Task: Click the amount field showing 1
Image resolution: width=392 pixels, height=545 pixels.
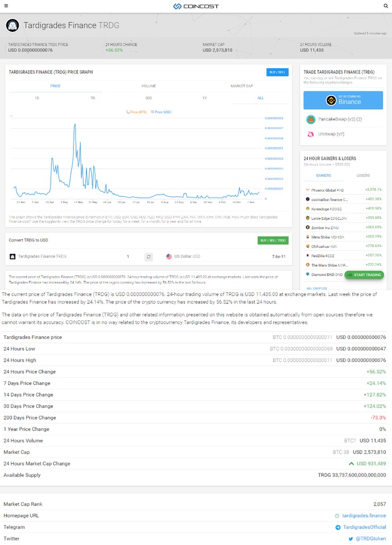Action: click(x=128, y=257)
